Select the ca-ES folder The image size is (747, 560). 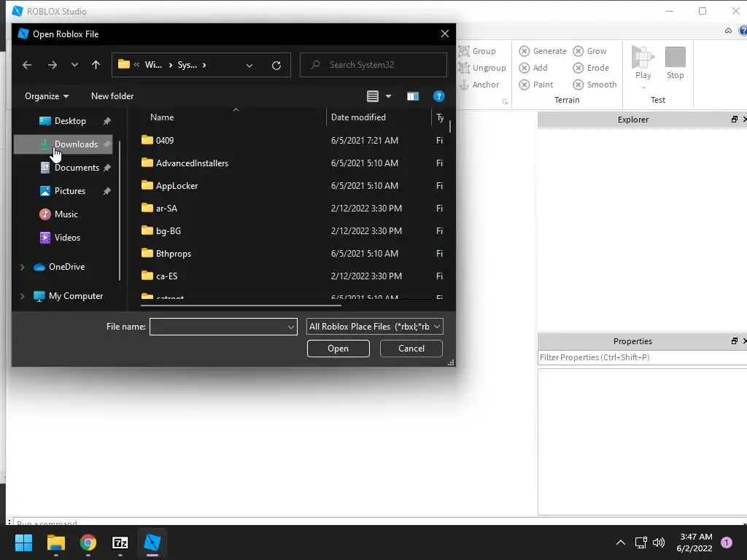167,276
